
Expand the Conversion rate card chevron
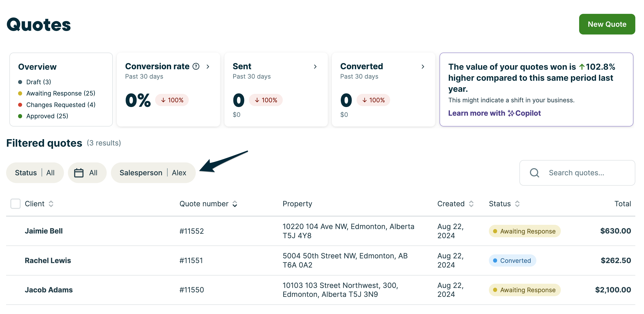pos(208,66)
